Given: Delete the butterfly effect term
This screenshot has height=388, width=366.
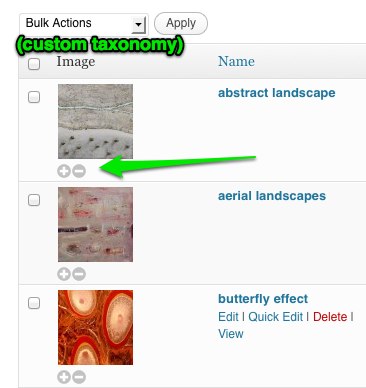Looking at the screenshot, I should coord(330,317).
